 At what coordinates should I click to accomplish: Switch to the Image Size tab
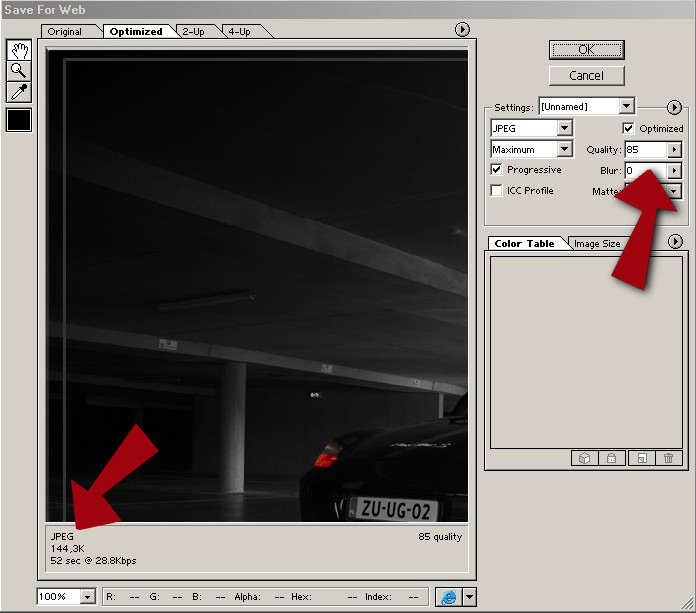point(597,244)
